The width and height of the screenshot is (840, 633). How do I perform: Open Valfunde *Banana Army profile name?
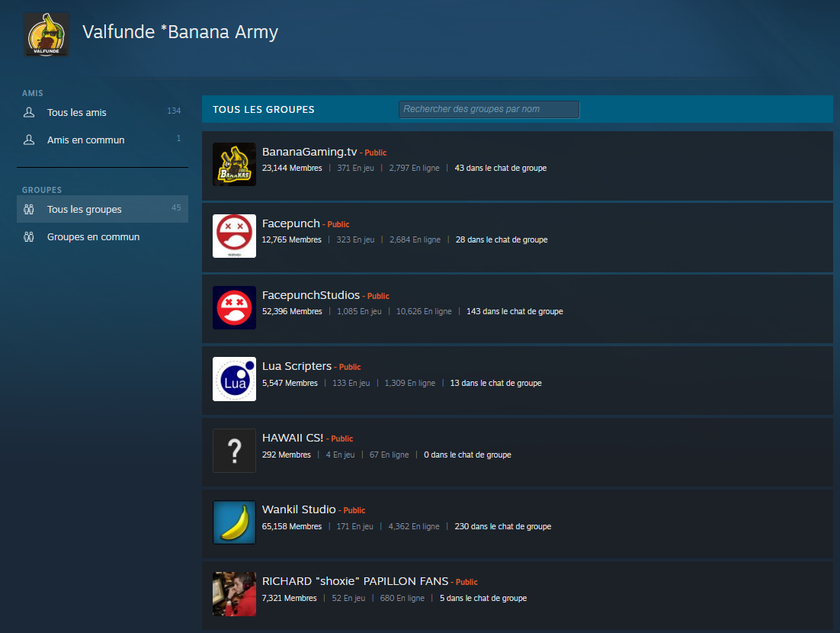[x=180, y=32]
